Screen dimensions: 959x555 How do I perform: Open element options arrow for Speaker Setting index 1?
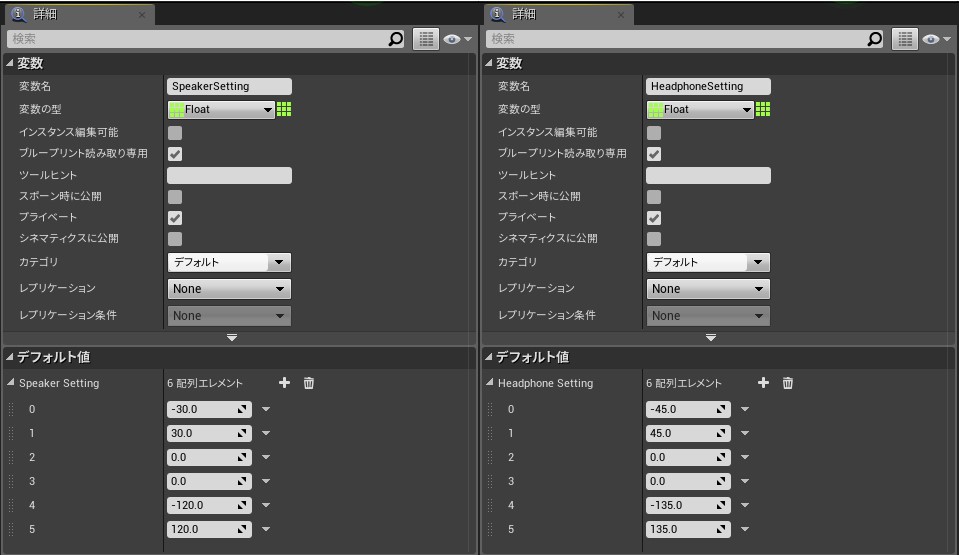pos(266,433)
